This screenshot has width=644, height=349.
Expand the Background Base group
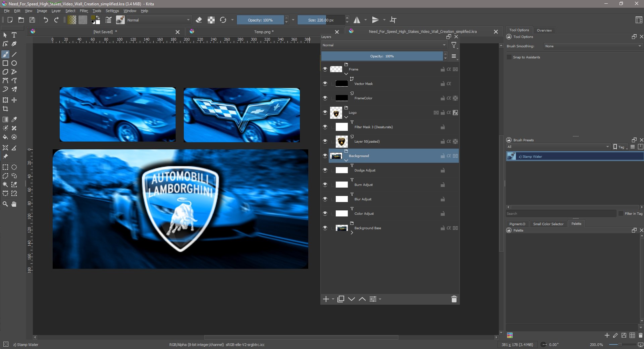352,233
